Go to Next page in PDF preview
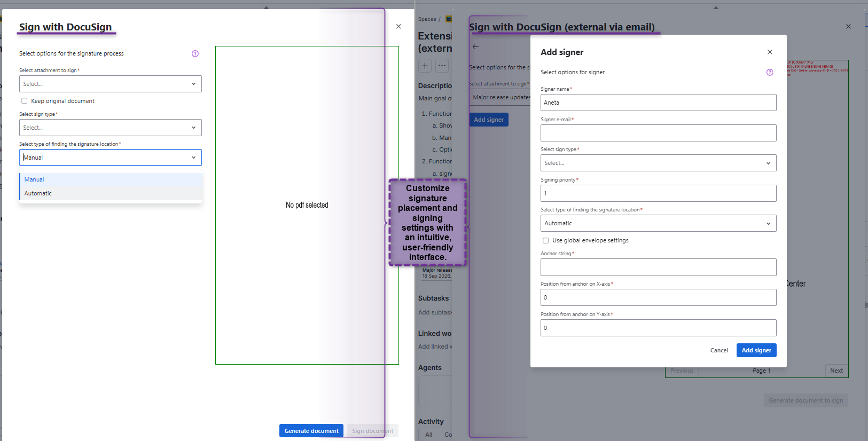 (x=836, y=371)
